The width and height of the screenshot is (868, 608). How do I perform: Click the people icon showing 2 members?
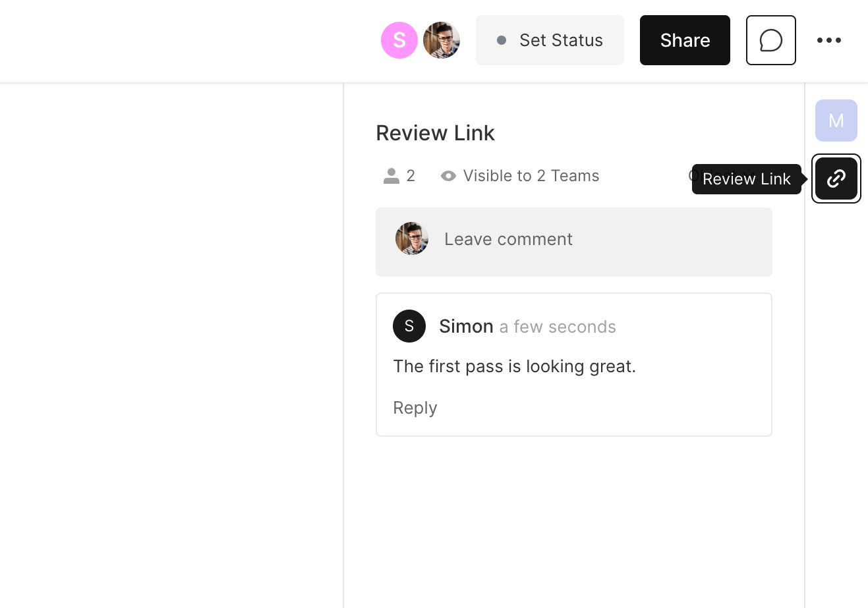pos(391,176)
